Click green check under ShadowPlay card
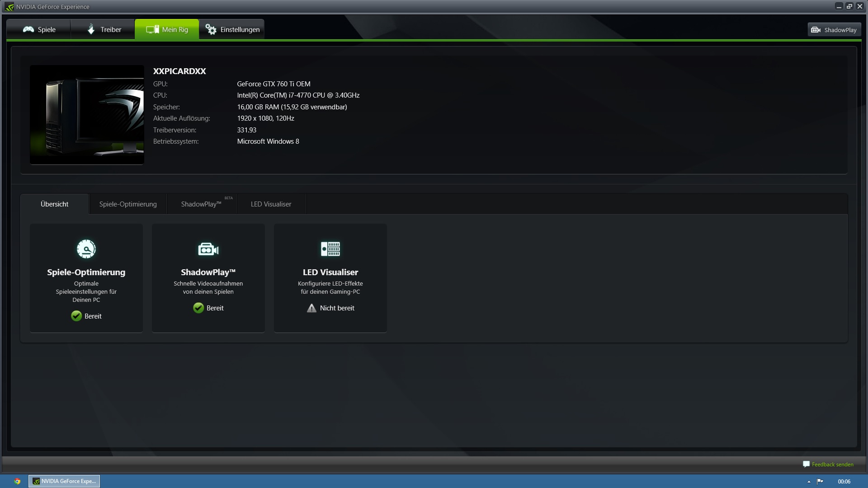Screen dimensions: 868x488 click(x=198, y=308)
